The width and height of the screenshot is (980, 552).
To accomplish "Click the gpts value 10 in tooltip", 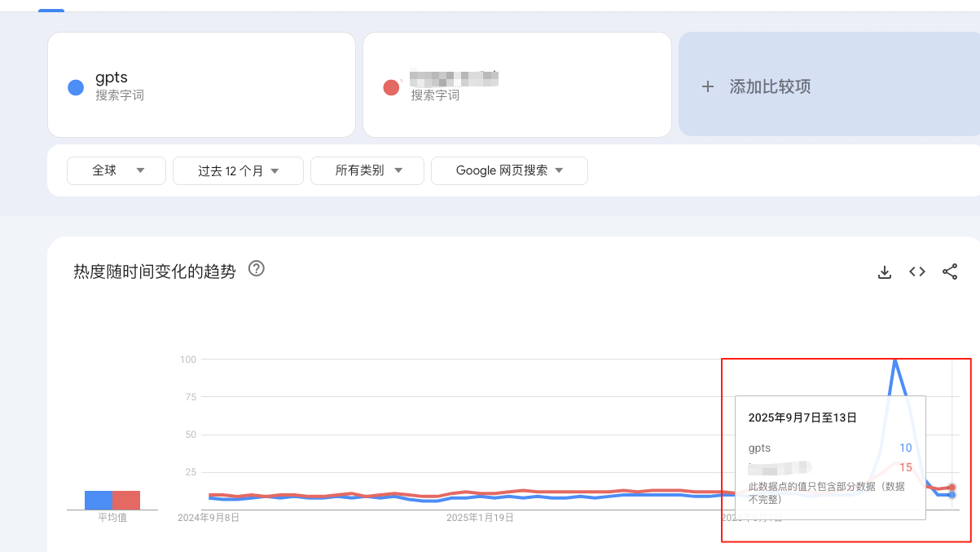I will tap(906, 448).
